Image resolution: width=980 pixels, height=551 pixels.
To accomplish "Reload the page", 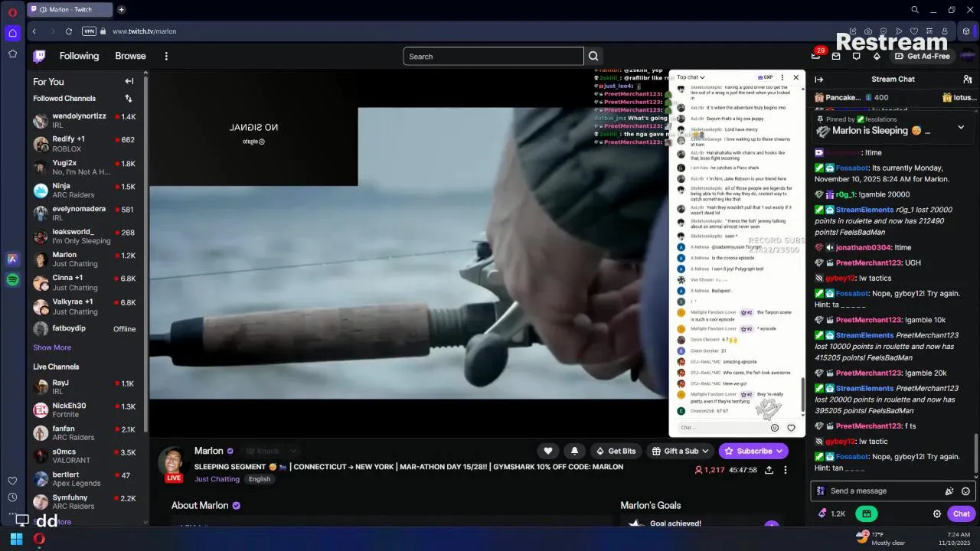I will (69, 31).
